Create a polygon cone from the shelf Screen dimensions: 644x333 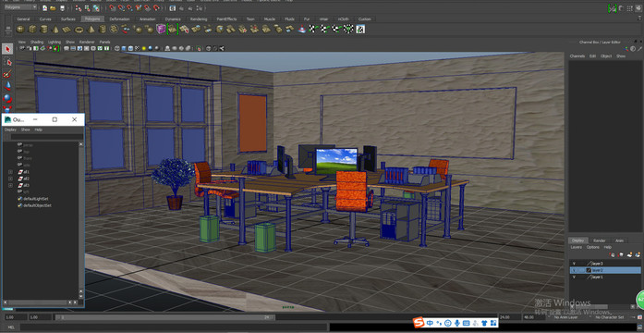(x=55, y=29)
